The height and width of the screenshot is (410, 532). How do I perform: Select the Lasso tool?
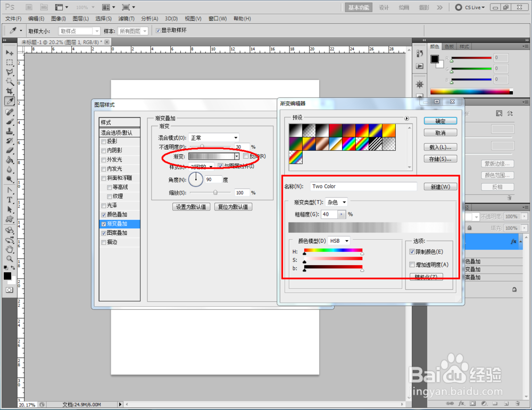coord(10,72)
